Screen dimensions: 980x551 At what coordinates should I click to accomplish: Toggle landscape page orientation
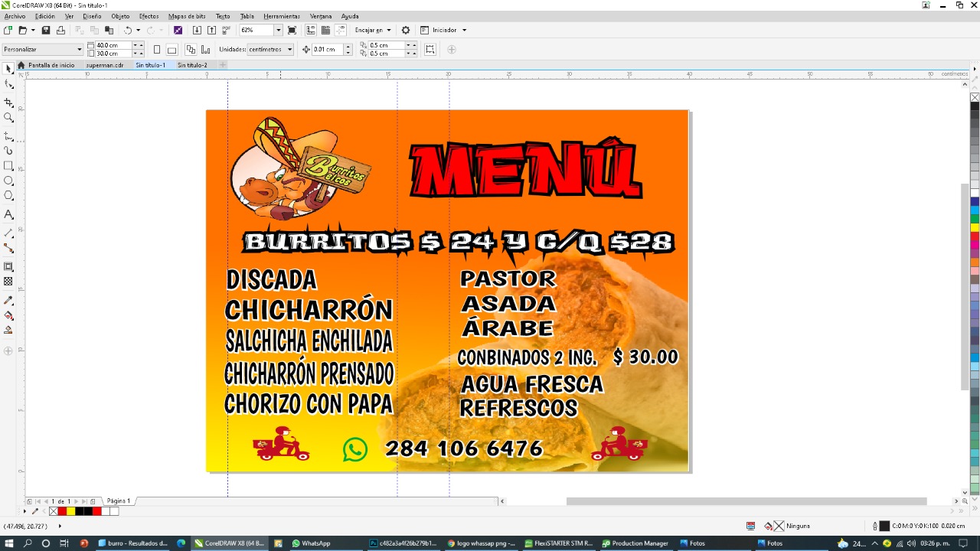click(172, 50)
